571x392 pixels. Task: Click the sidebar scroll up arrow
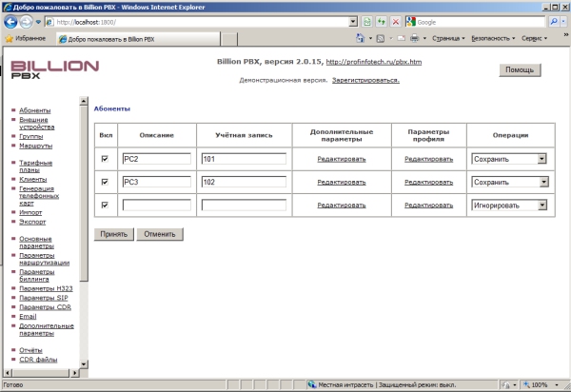pos(84,101)
